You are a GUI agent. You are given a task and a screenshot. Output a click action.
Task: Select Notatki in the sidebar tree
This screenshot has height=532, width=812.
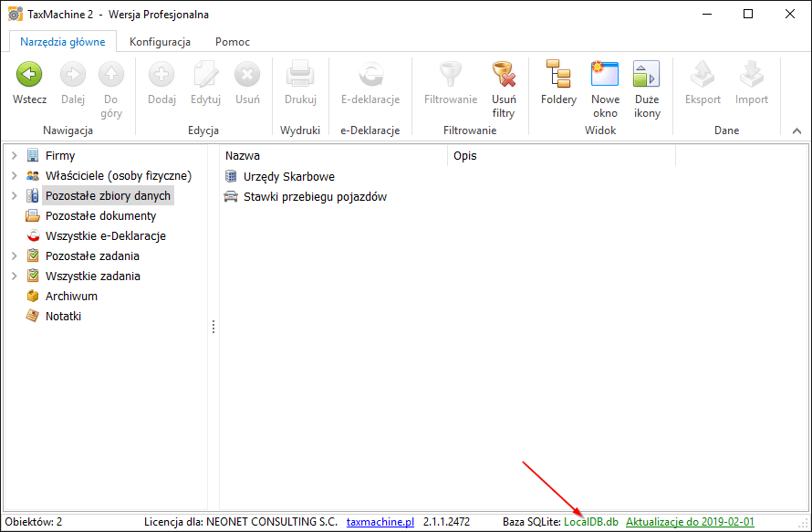(63, 316)
